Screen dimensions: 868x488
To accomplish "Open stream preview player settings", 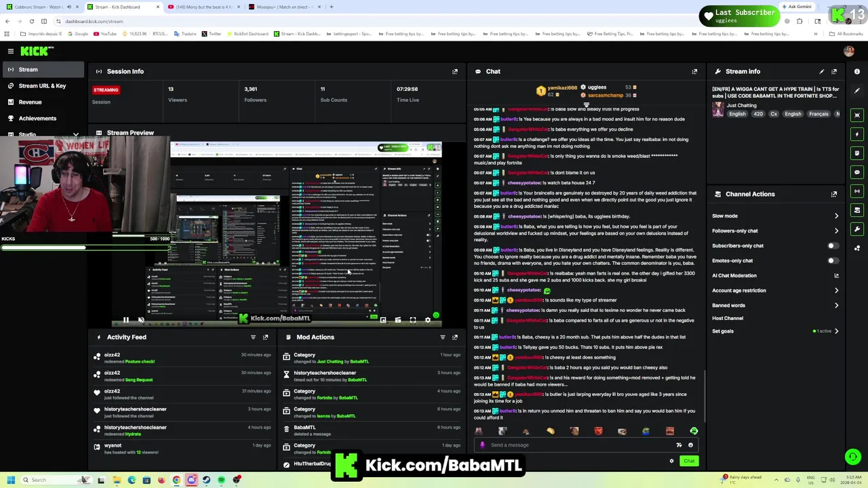I will [x=428, y=320].
